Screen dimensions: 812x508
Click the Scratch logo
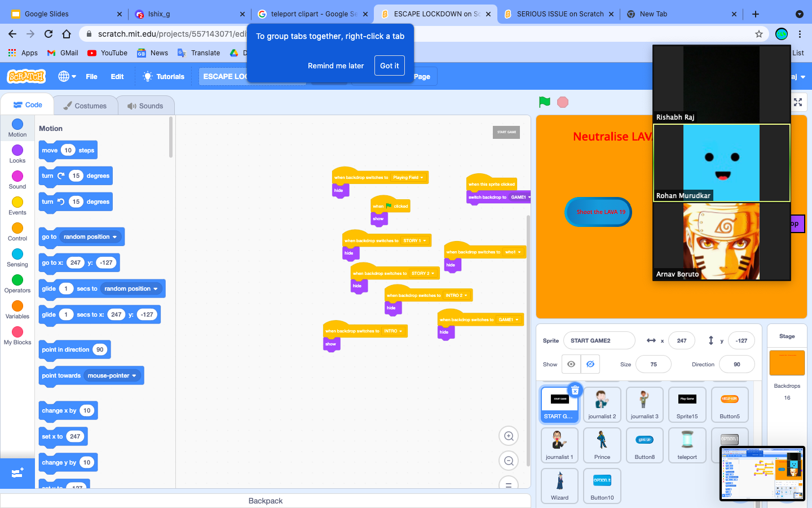coord(27,76)
